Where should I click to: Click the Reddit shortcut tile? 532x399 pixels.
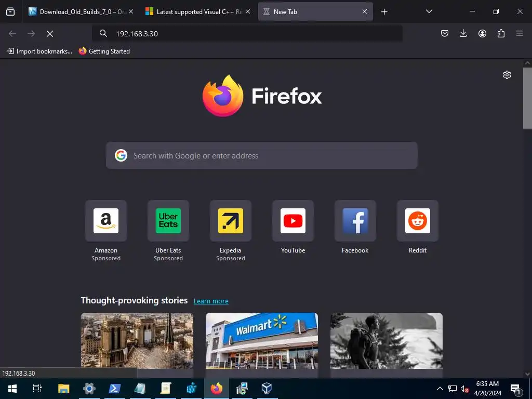click(x=418, y=221)
